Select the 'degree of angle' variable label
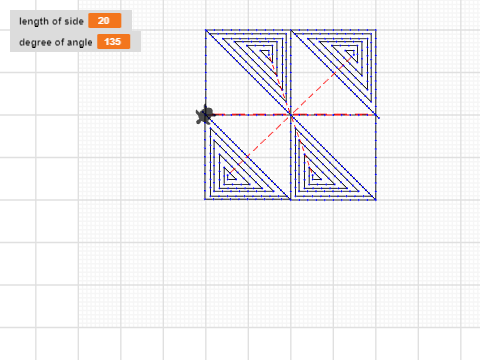The height and width of the screenshot is (360, 480). 56,42
